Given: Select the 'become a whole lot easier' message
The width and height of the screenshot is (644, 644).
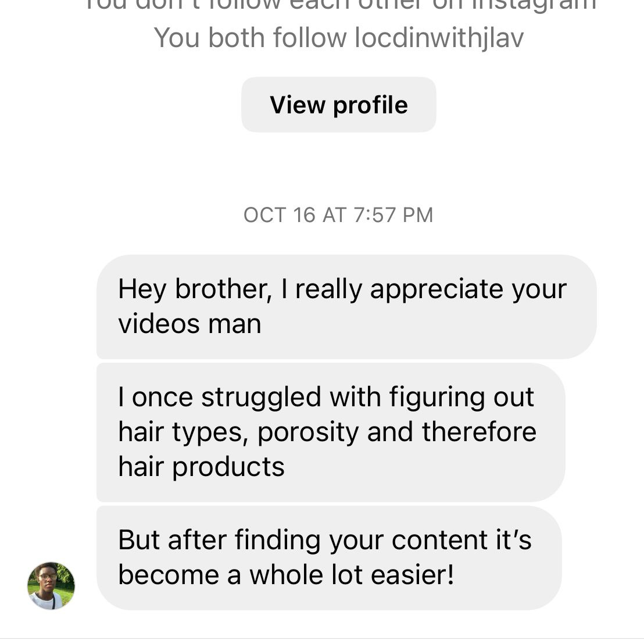Looking at the screenshot, I should pos(328,557).
